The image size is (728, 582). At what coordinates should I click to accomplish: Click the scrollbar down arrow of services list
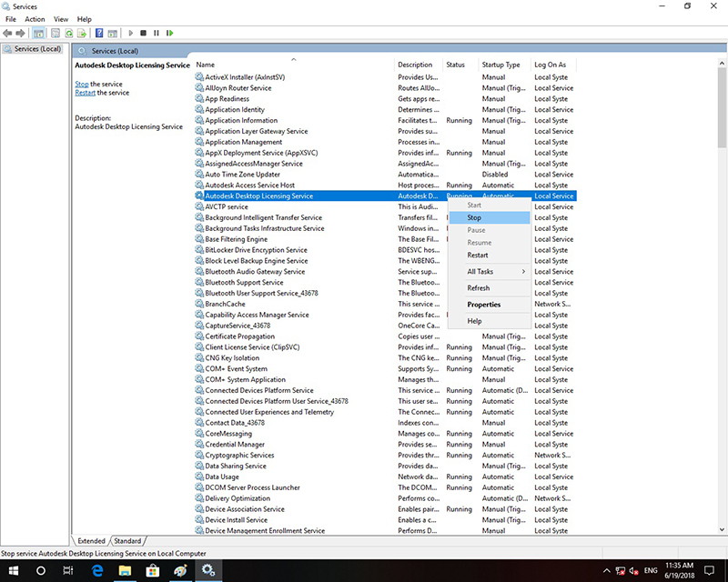pos(722,529)
